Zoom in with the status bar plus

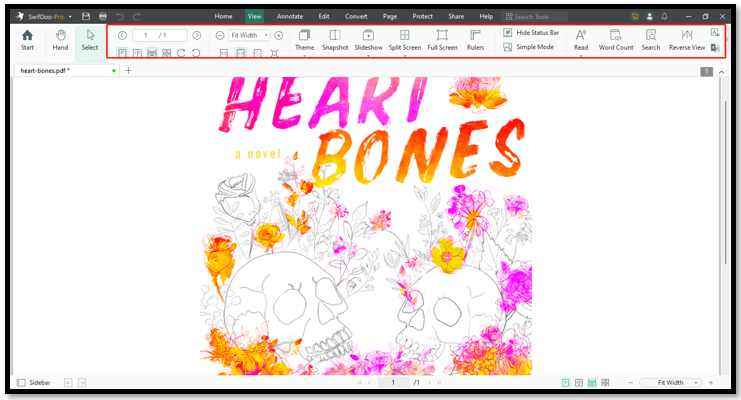pos(711,383)
